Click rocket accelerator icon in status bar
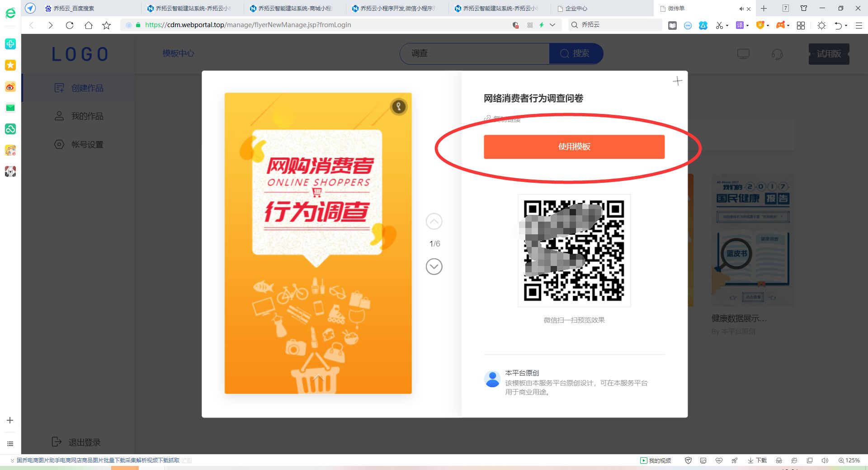 (x=734, y=461)
